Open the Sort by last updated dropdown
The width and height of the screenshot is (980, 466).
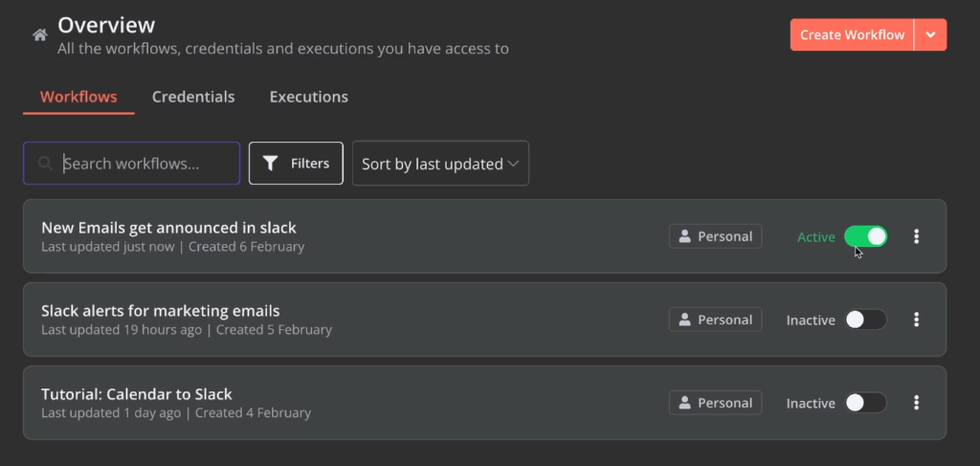[x=440, y=164]
